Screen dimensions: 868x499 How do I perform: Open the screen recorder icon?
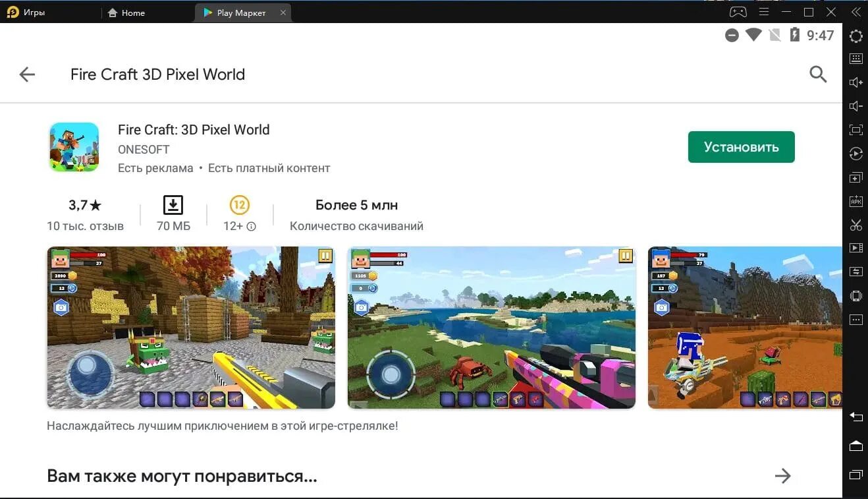click(x=855, y=248)
